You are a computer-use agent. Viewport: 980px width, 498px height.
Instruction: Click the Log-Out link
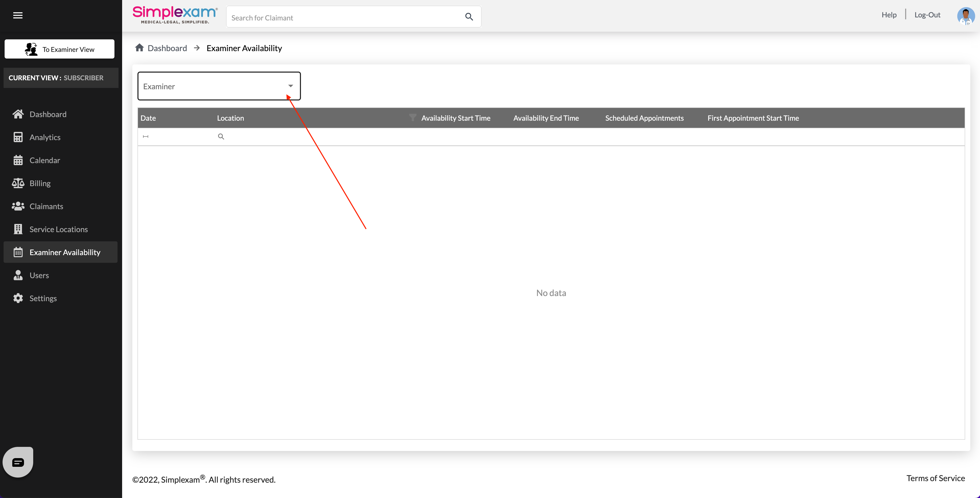927,15
